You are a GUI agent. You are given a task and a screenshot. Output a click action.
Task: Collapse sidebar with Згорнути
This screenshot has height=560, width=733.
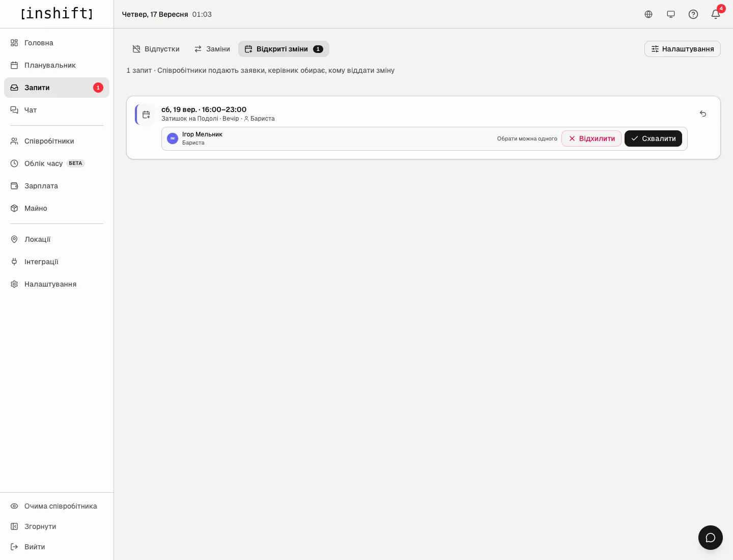tap(57, 526)
